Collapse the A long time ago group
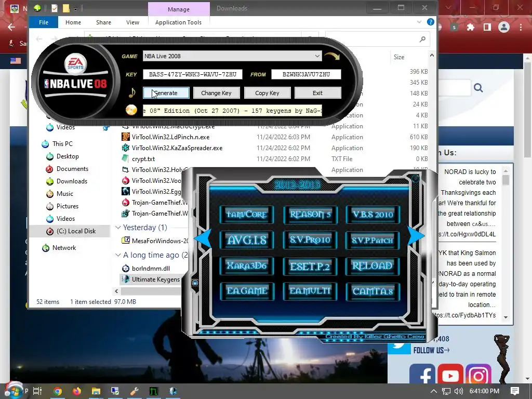Screen dimensions: 532x399 click(x=118, y=255)
